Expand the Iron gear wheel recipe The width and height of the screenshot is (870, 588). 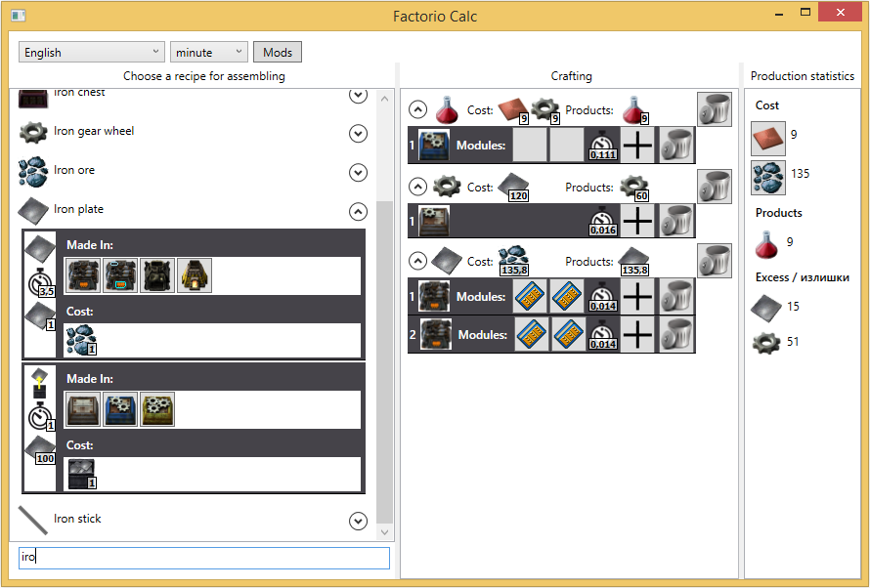(358, 134)
